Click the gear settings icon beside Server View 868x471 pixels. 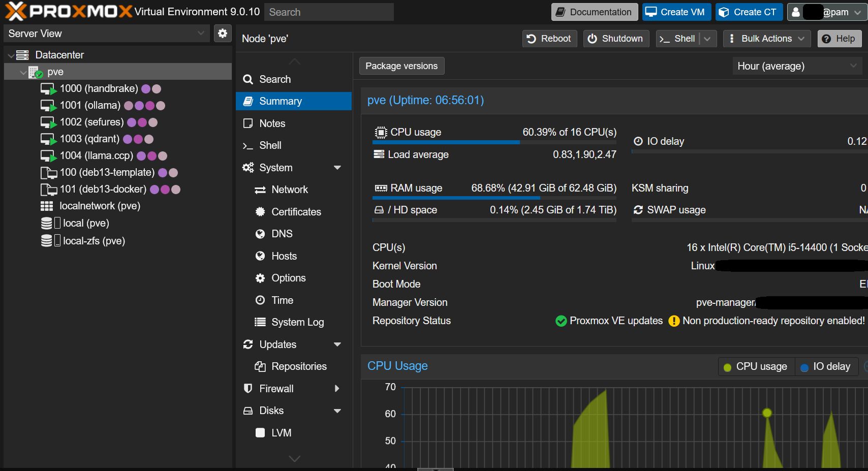coord(222,34)
